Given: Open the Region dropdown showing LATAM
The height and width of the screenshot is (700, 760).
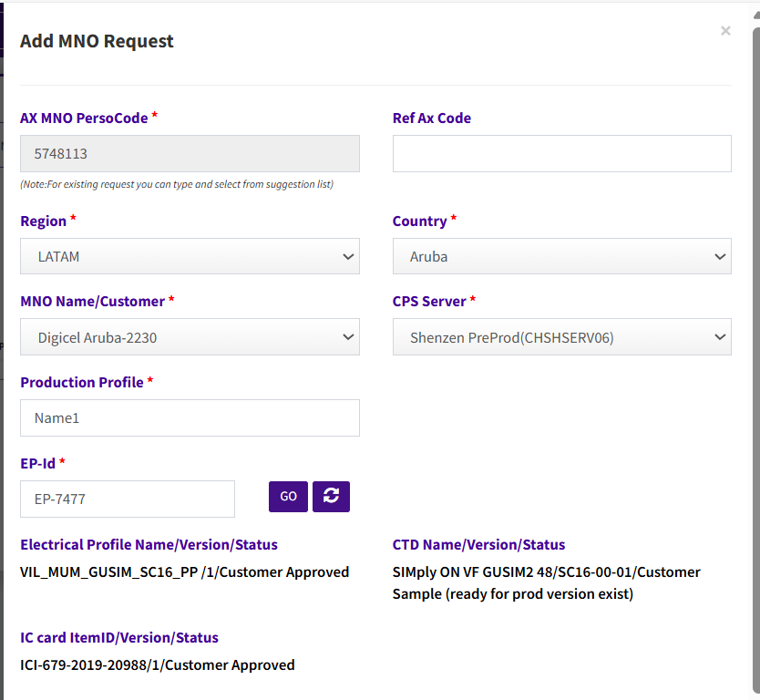Looking at the screenshot, I should click(190, 256).
